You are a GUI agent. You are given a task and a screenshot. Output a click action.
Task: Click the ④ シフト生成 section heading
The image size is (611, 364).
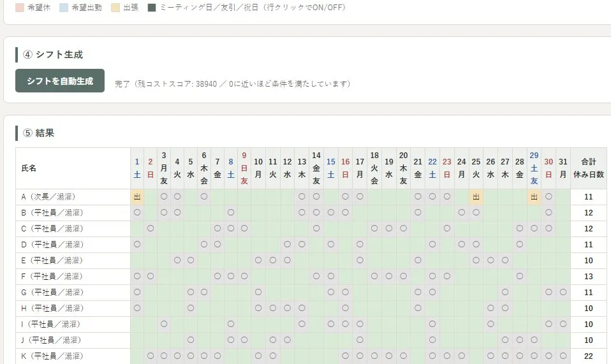[52, 54]
